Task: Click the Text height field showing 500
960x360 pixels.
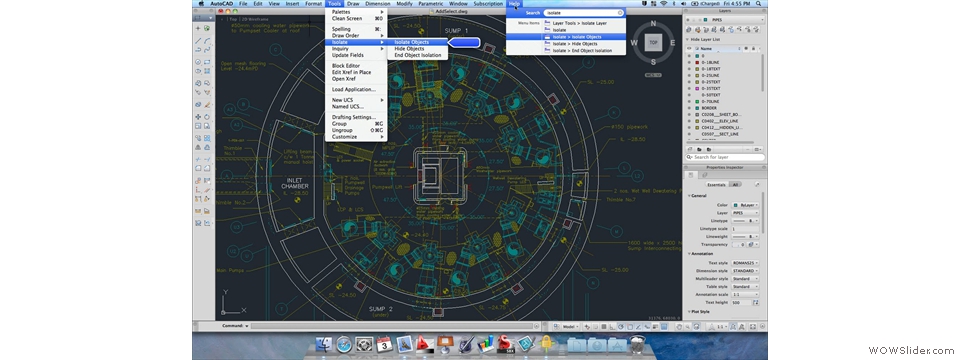Action: (741, 302)
